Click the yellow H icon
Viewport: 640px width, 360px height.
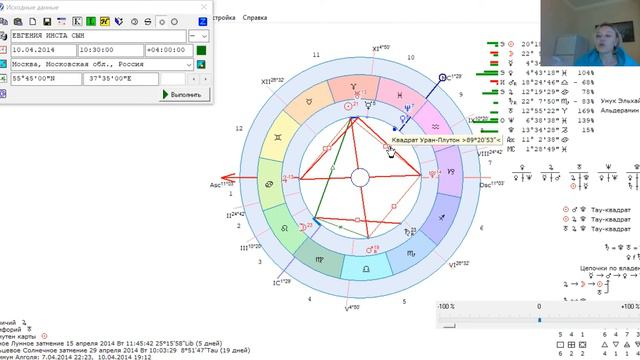pos(104,22)
